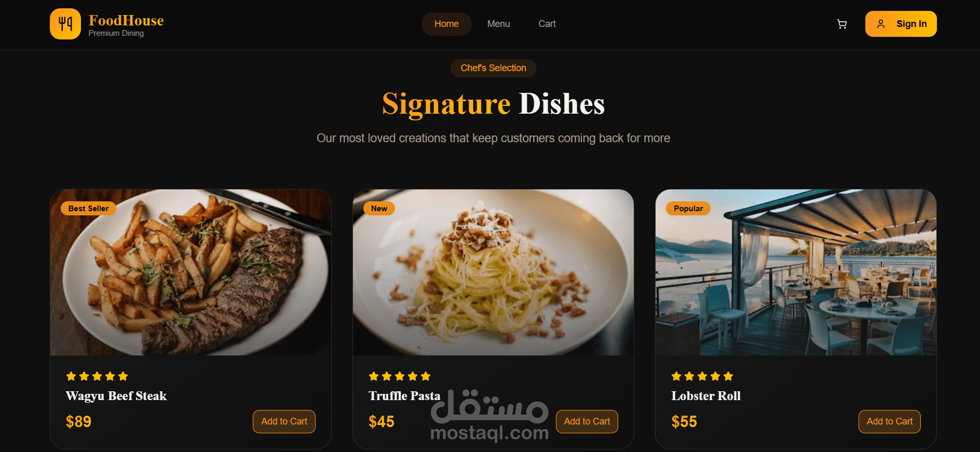This screenshot has height=452, width=980.
Task: Add Truffle Pasta to cart
Action: pyautogui.click(x=587, y=421)
